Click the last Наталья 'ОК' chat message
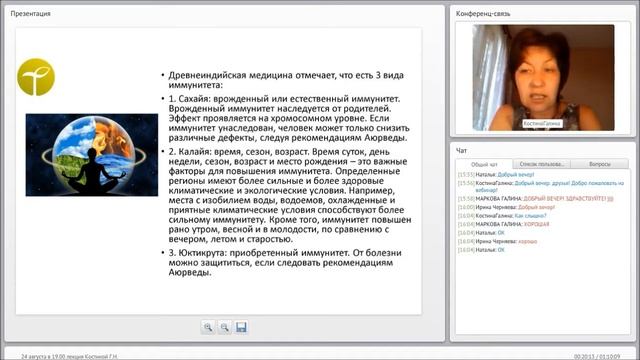This screenshot has width=640, height=360. pyautogui.click(x=481, y=250)
